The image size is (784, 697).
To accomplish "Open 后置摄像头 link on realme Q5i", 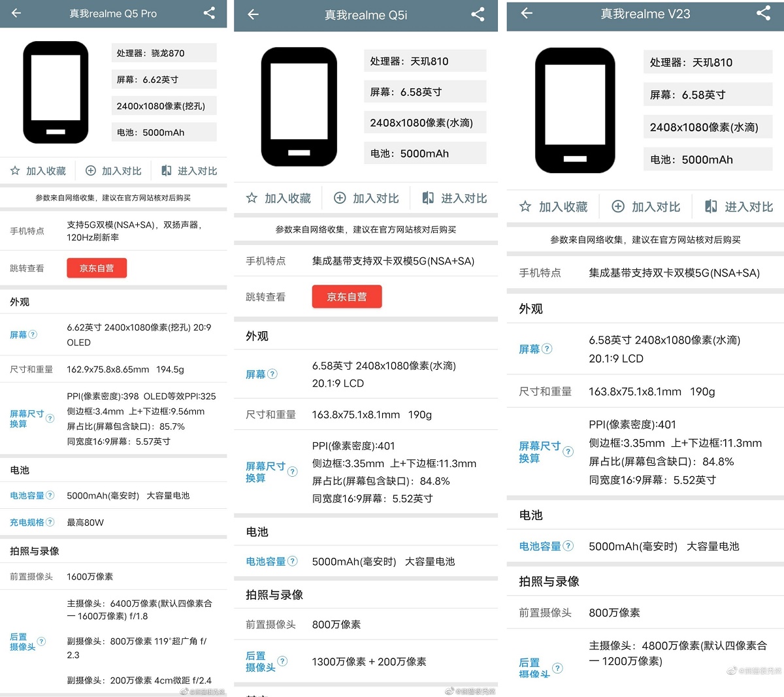I will [260, 661].
